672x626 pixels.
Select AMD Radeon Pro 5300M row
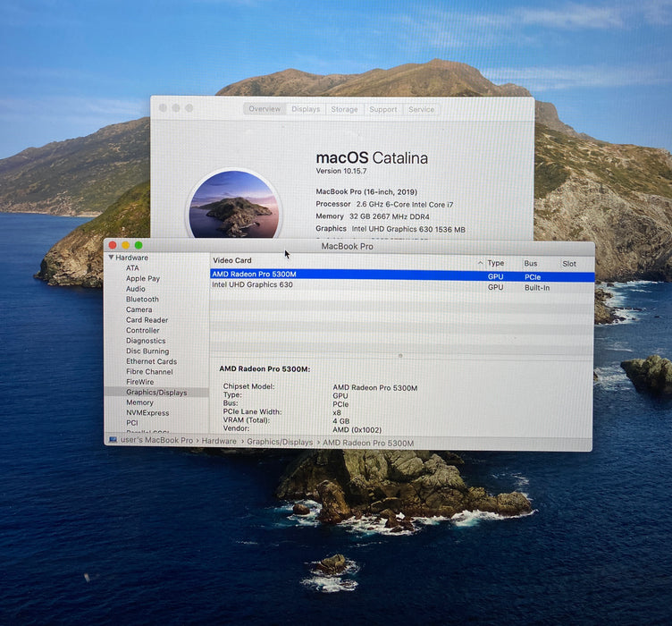point(402,275)
